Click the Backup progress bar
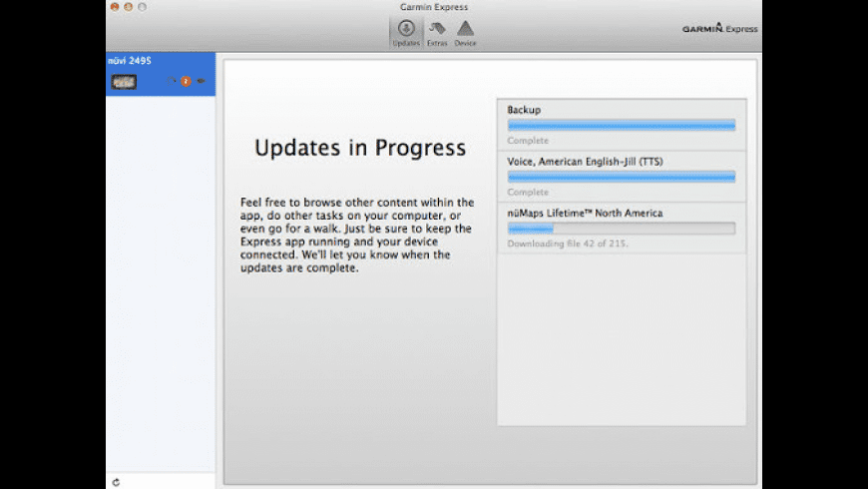Image resolution: width=868 pixels, height=489 pixels. click(622, 125)
